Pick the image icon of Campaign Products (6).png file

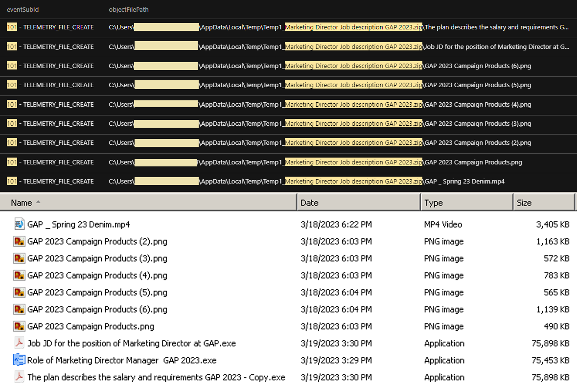(19, 309)
